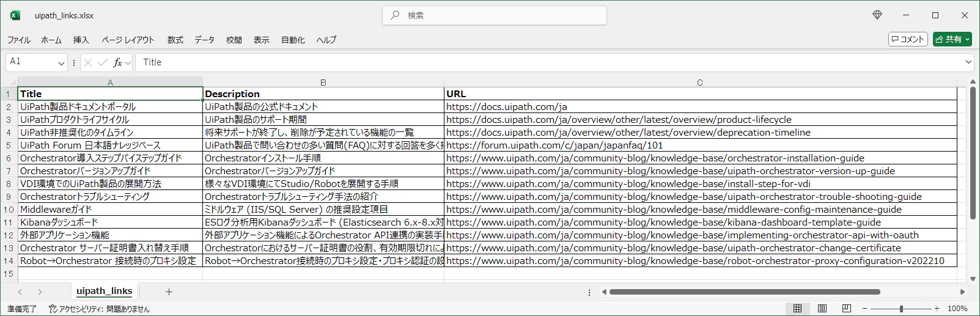Open the 数式 tab
This screenshot has width=980, height=316.
[x=175, y=40]
